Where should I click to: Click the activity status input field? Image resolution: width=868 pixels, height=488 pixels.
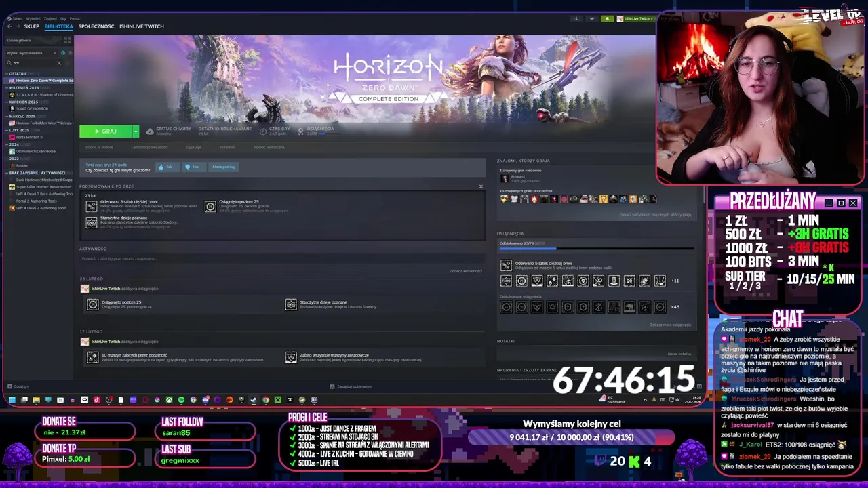pos(281,258)
